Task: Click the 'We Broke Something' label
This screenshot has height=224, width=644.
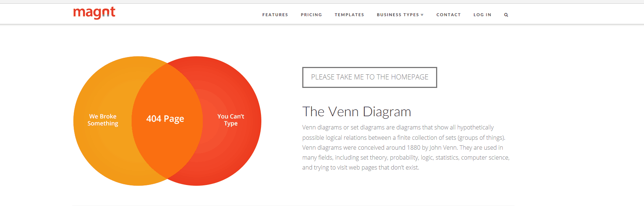Action: pos(103,120)
